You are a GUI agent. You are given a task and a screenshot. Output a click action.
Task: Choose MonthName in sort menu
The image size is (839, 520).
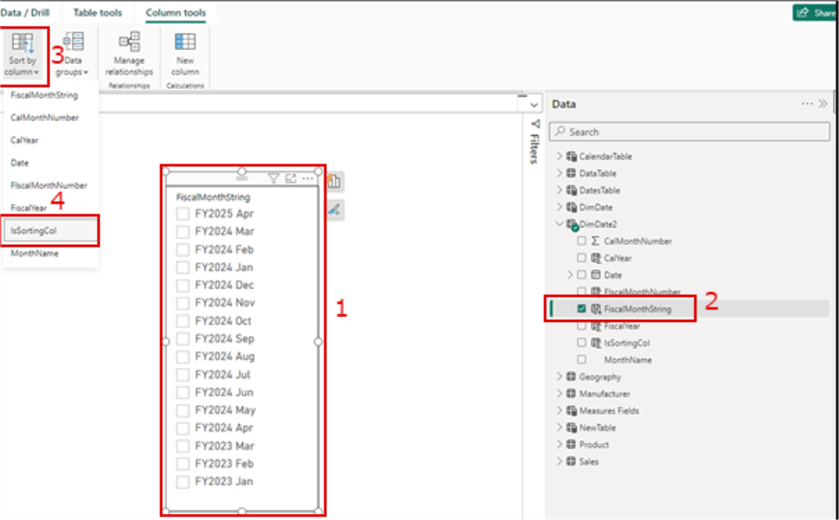pos(35,253)
